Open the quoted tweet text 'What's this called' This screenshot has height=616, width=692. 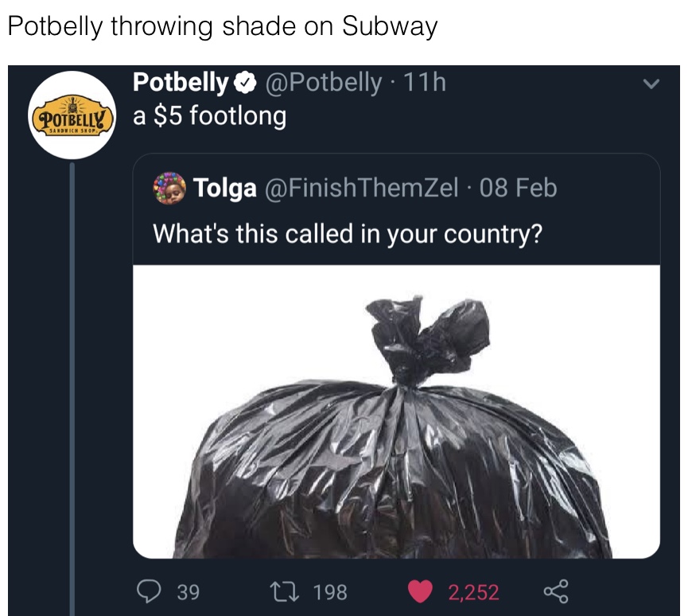(348, 234)
